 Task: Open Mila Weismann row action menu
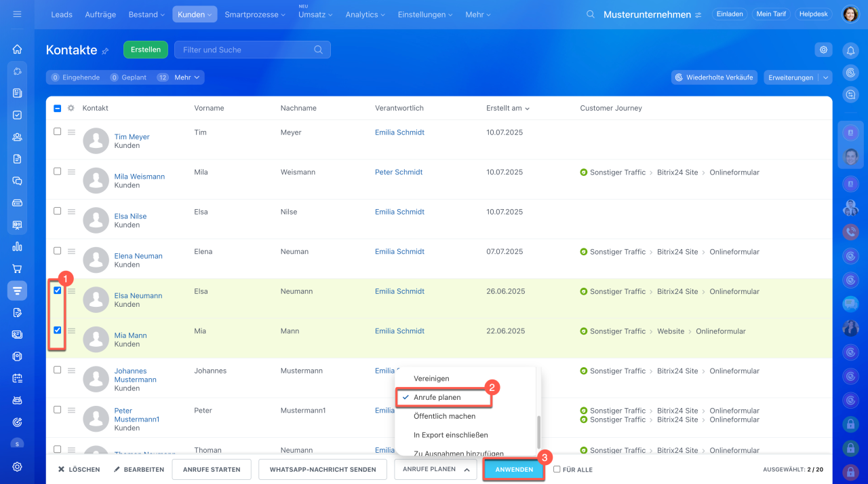71,172
